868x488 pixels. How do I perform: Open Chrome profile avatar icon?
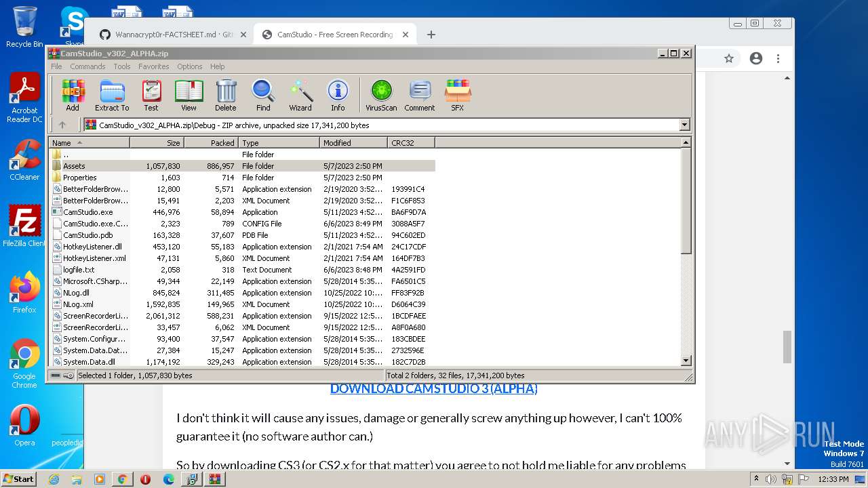(756, 58)
